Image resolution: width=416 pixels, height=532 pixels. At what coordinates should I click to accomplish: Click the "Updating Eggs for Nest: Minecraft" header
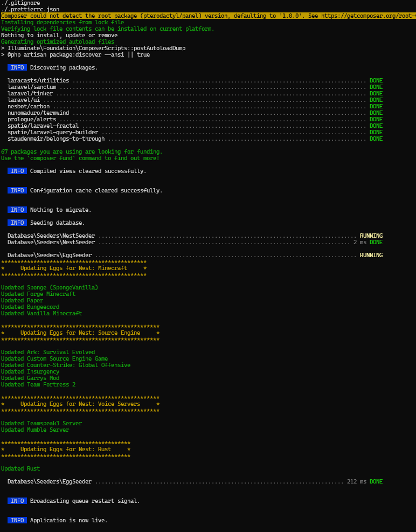point(74,268)
